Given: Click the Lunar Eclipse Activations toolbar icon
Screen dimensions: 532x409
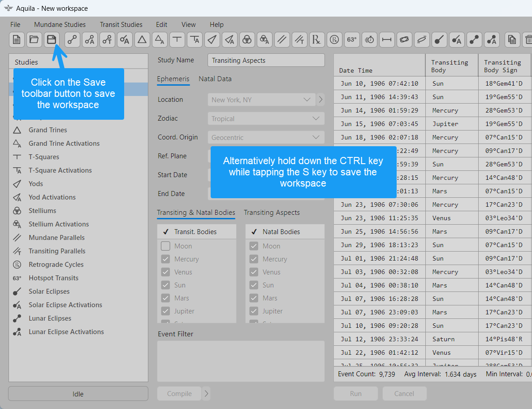Looking at the screenshot, I should pyautogui.click(x=492, y=40).
